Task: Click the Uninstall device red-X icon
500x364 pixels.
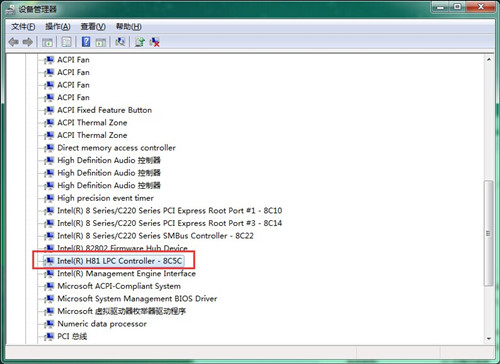Action: [x=155, y=42]
